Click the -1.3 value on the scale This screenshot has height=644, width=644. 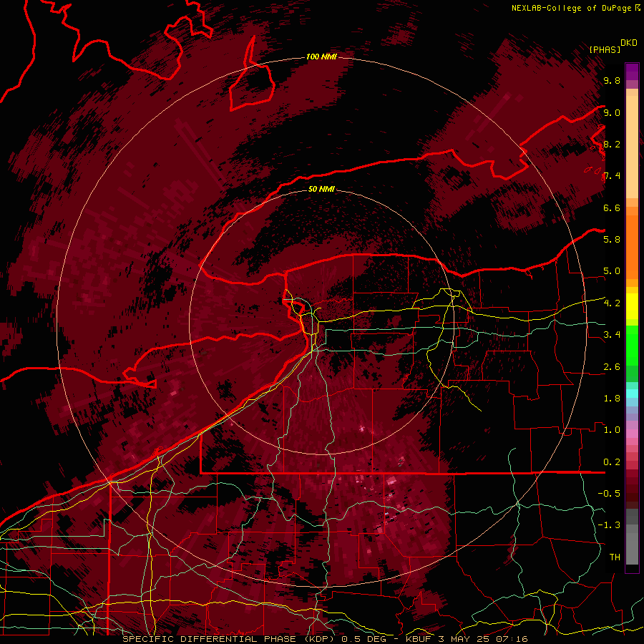(609, 526)
